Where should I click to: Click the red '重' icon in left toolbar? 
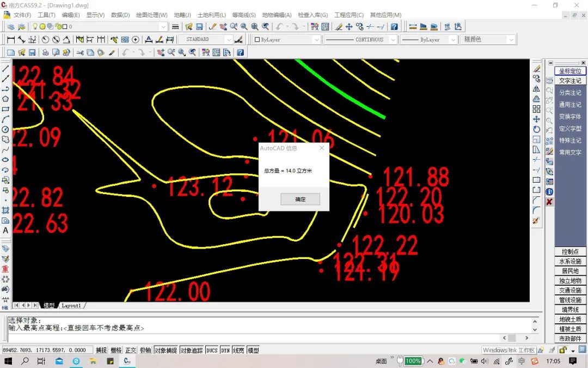coord(5,269)
